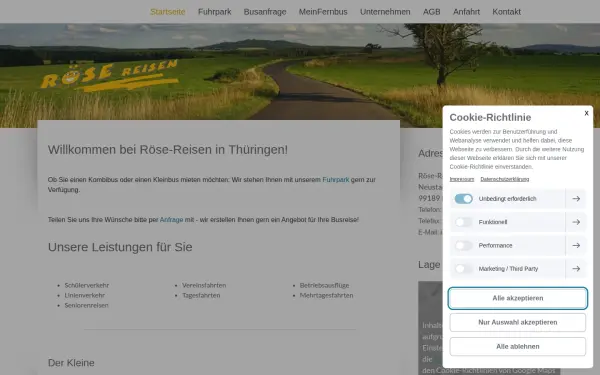Open the Datenschutzerklärung link
The height and width of the screenshot is (375, 600).
point(505,179)
